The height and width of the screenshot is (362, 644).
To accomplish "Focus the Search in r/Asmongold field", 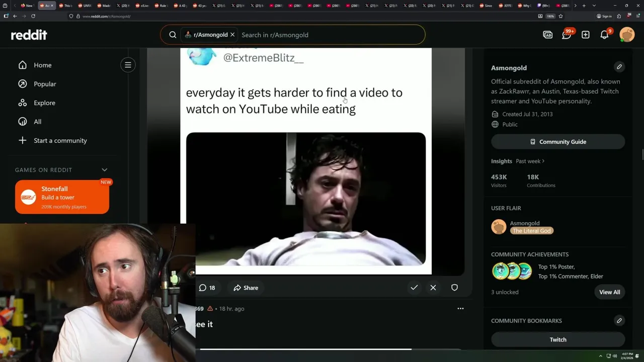I will click(x=330, y=35).
